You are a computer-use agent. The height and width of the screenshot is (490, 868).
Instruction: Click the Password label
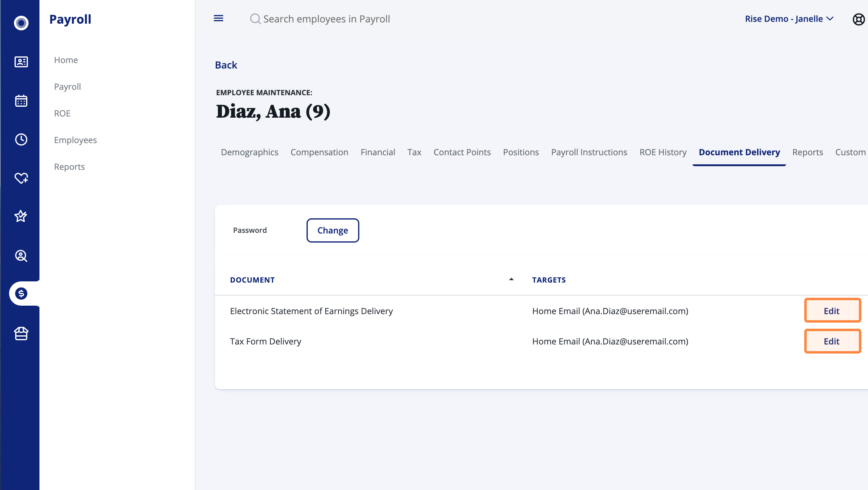coord(250,230)
